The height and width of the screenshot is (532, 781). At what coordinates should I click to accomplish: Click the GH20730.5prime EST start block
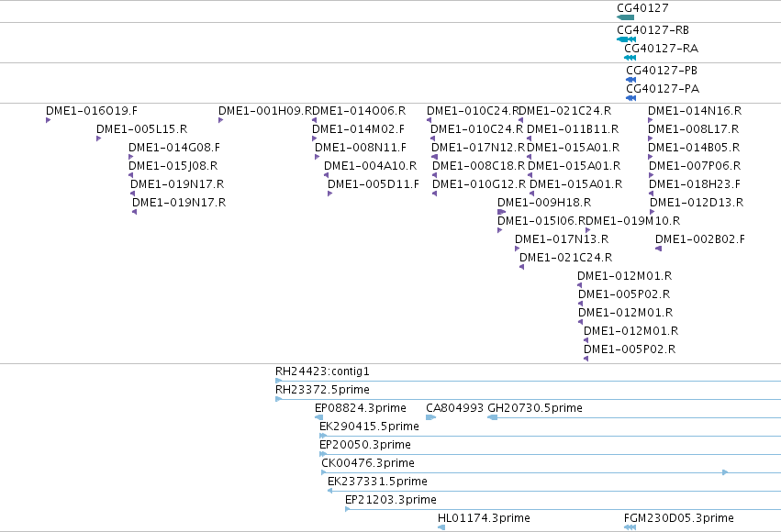click(x=493, y=417)
